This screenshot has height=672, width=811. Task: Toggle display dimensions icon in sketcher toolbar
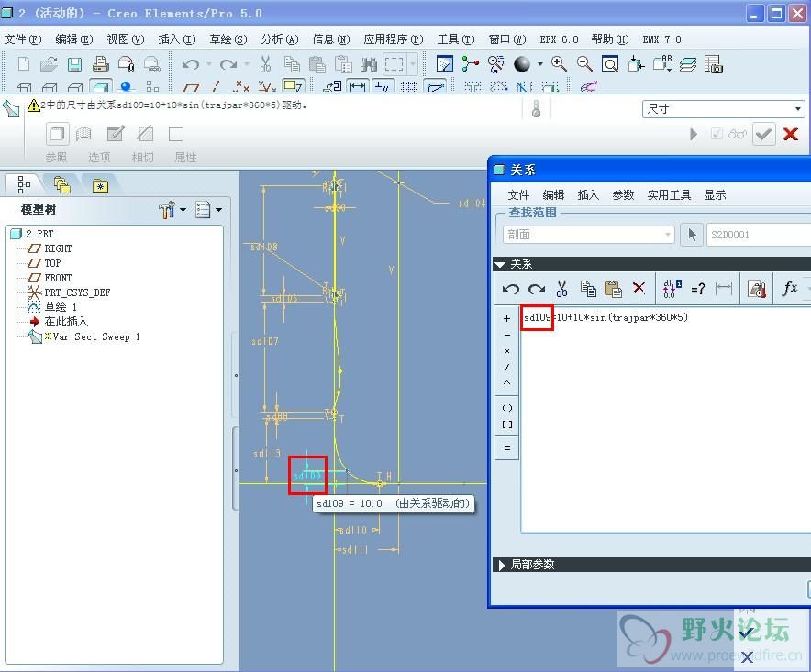point(358,86)
